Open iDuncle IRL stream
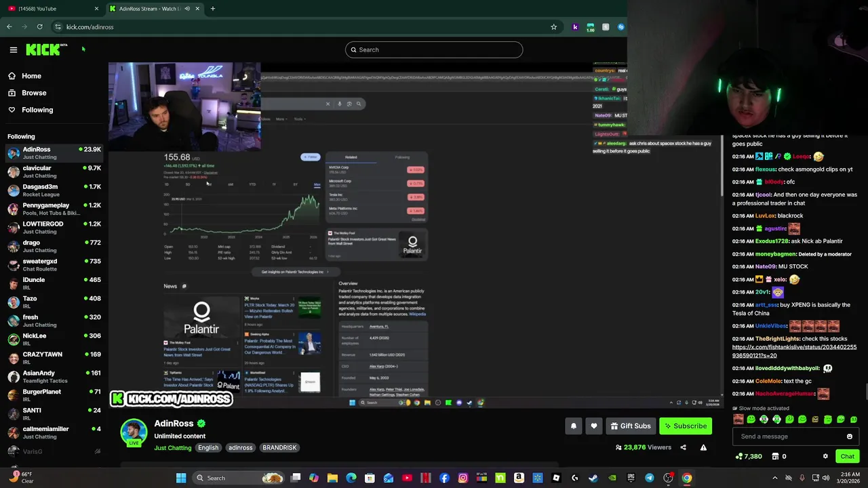 click(54, 283)
